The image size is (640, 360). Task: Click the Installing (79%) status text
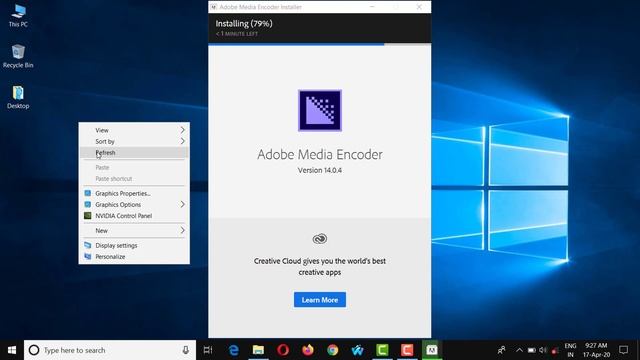pyautogui.click(x=244, y=23)
